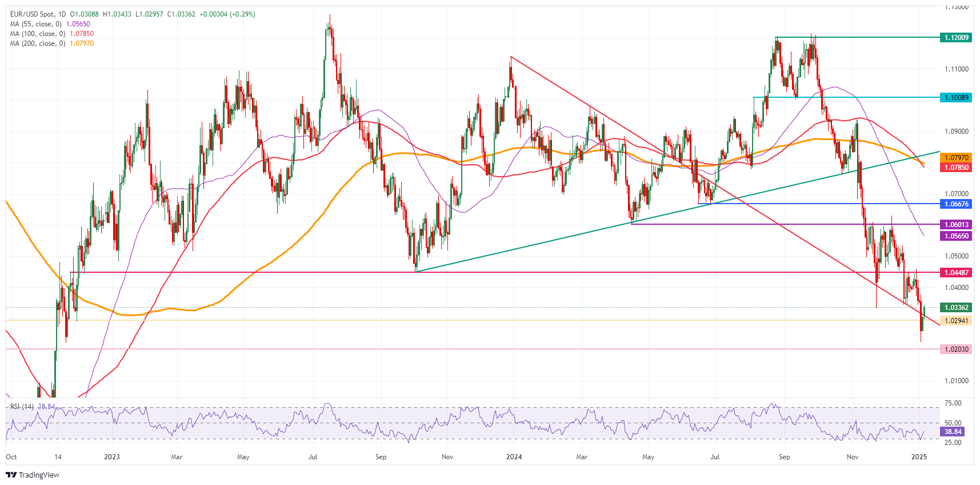Click the TradingView logo icon

(11, 475)
